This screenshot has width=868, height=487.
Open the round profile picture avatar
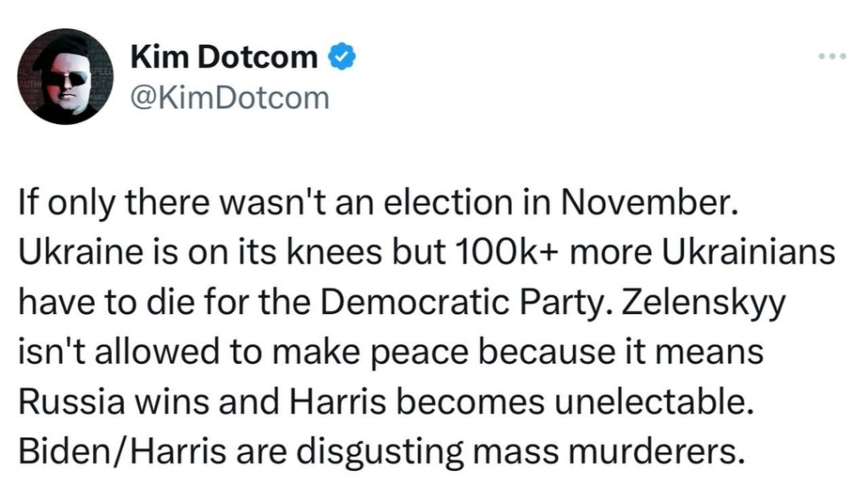click(65, 76)
